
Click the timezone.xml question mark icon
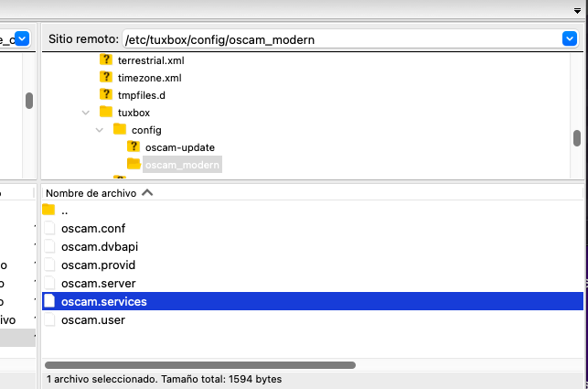pos(106,78)
